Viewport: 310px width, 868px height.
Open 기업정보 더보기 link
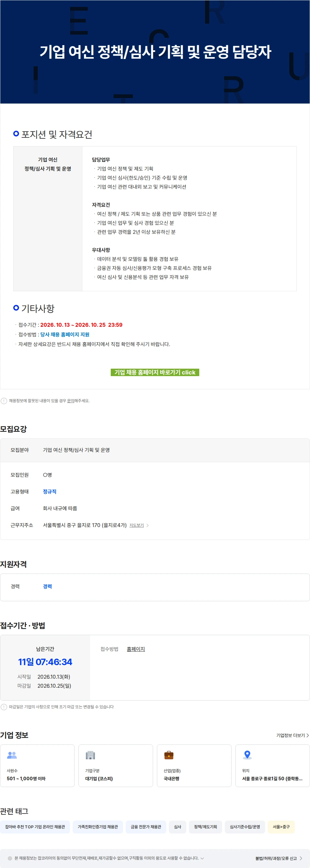coord(293,735)
